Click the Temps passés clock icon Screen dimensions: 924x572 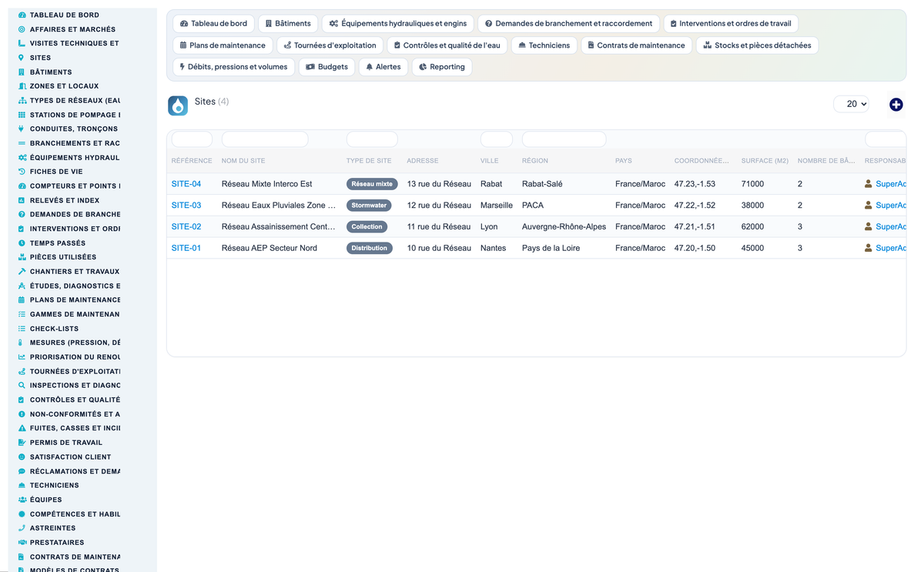[x=22, y=243]
